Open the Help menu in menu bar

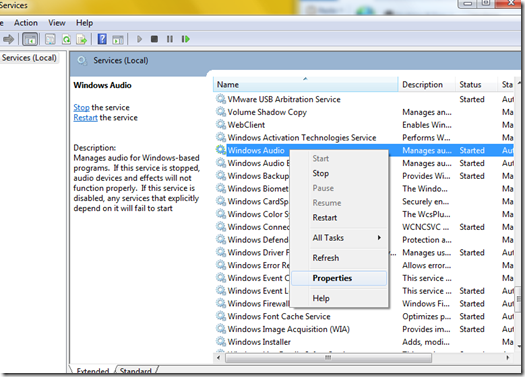click(84, 23)
